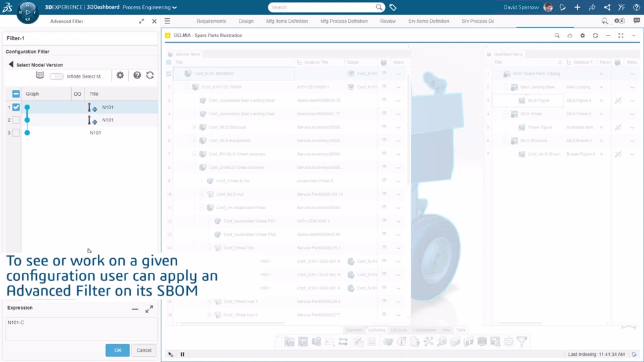
Task: Click the infinity column header icon
Action: click(x=77, y=94)
